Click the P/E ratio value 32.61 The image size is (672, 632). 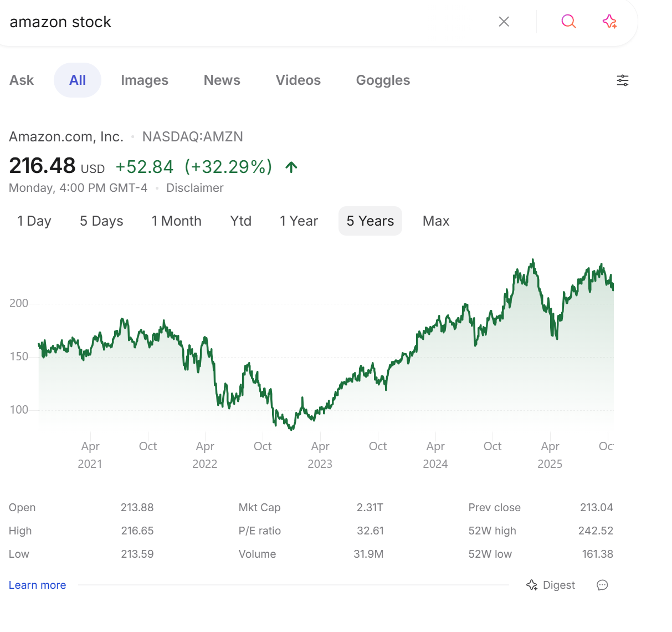click(370, 531)
